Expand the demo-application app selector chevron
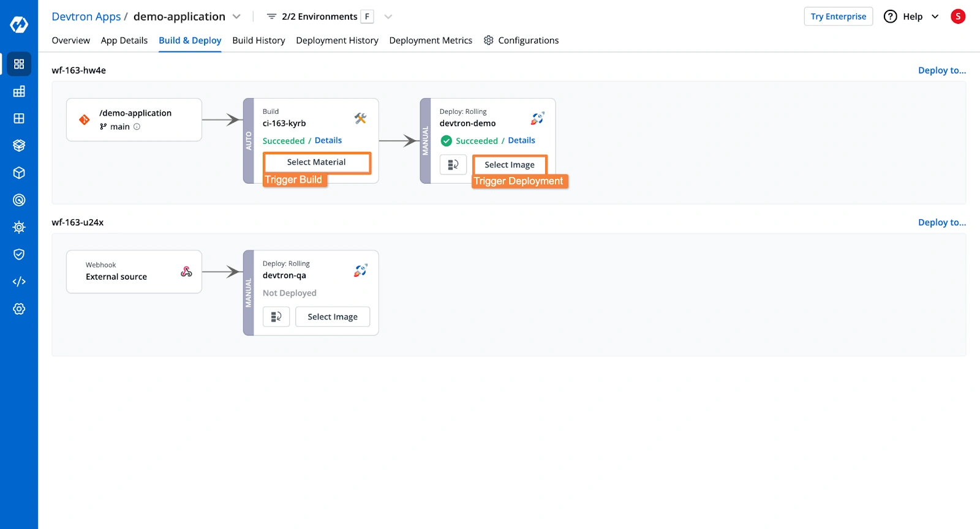This screenshot has height=529, width=980. coord(236,17)
